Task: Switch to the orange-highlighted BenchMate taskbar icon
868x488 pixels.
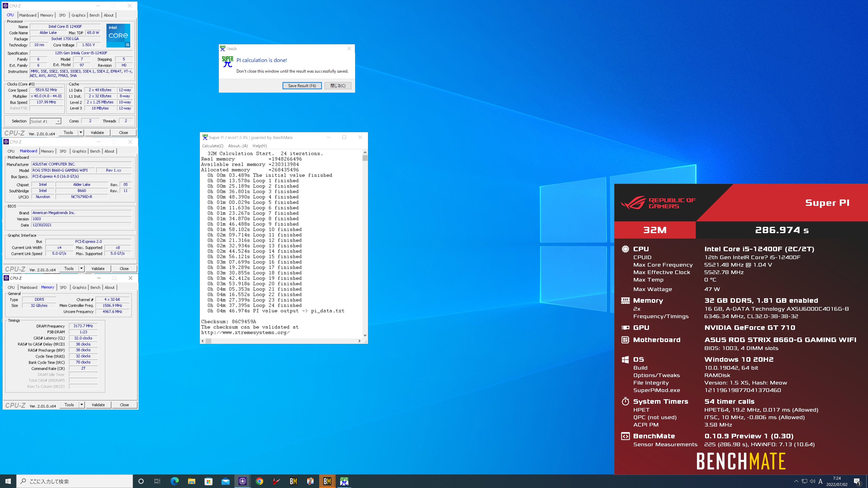Action: click(327, 481)
